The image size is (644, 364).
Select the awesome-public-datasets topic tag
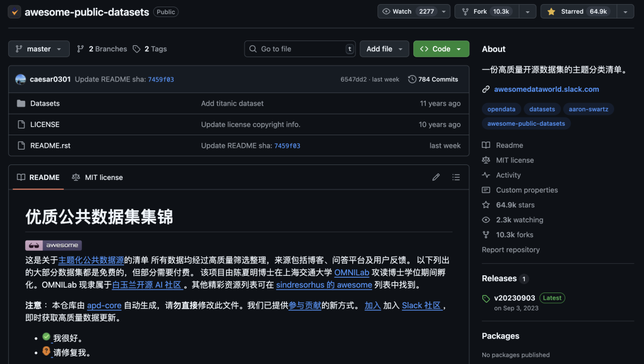point(526,123)
